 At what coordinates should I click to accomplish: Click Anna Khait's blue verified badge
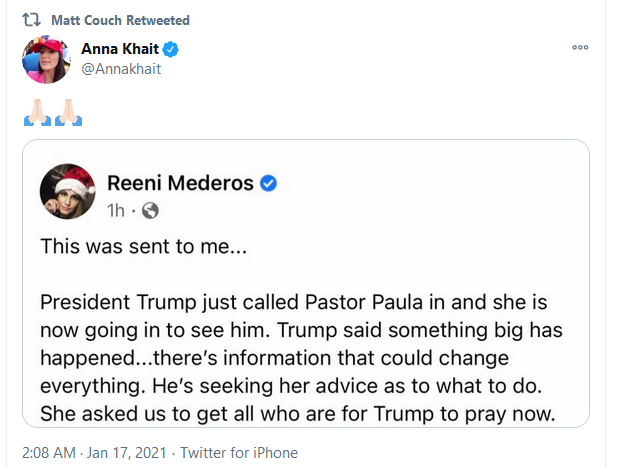point(171,50)
